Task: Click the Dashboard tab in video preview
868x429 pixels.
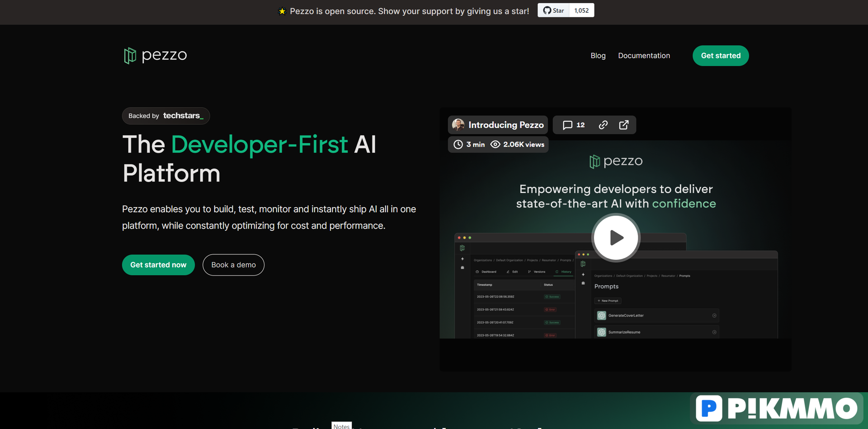Action: 486,272
